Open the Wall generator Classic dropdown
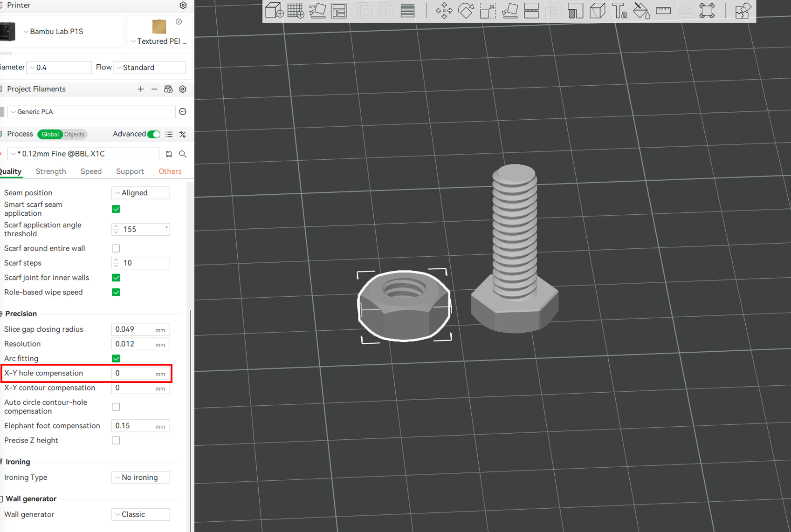Screen dimensions: 791x532 [140, 514]
